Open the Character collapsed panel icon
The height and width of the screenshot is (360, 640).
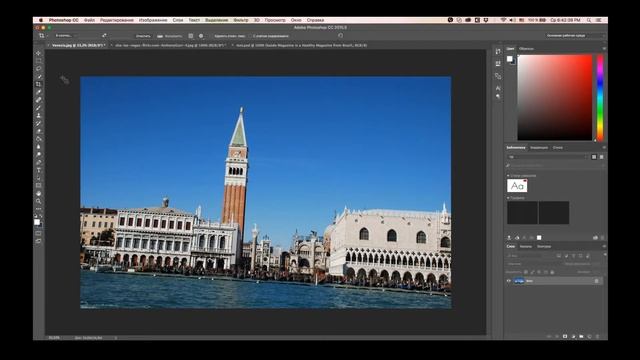[x=498, y=88]
